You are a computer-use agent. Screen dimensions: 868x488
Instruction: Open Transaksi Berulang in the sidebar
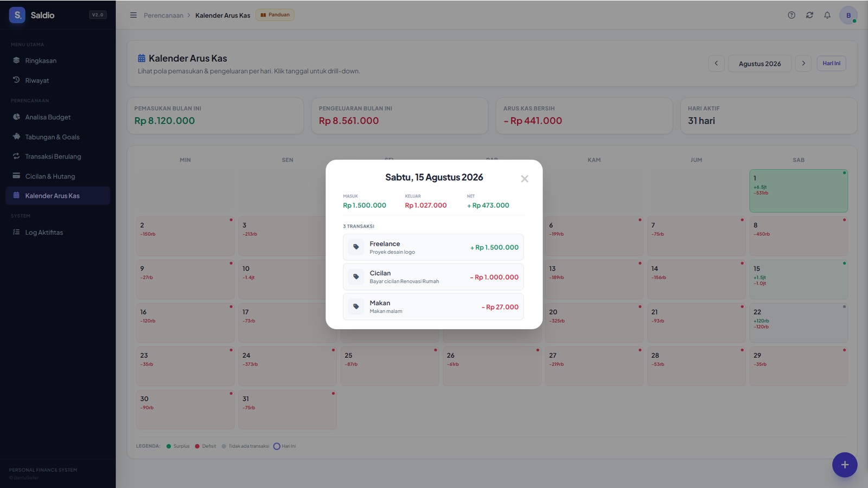pyautogui.click(x=58, y=157)
